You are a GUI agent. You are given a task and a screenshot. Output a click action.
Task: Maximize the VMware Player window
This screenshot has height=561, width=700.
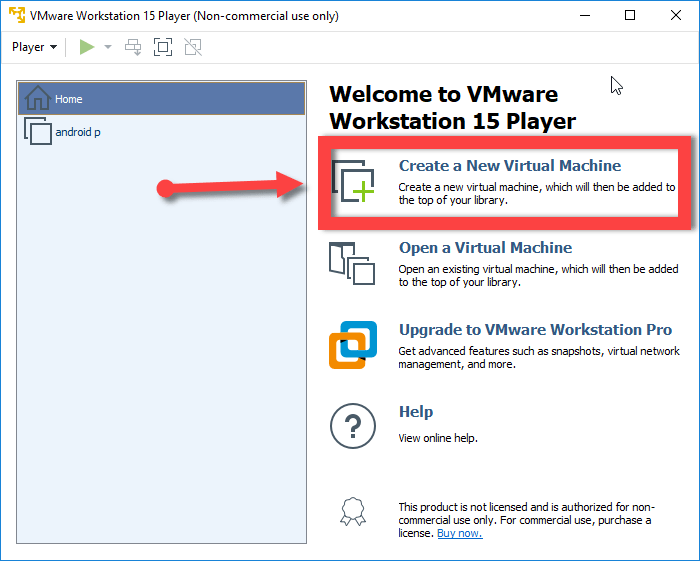[629, 16]
